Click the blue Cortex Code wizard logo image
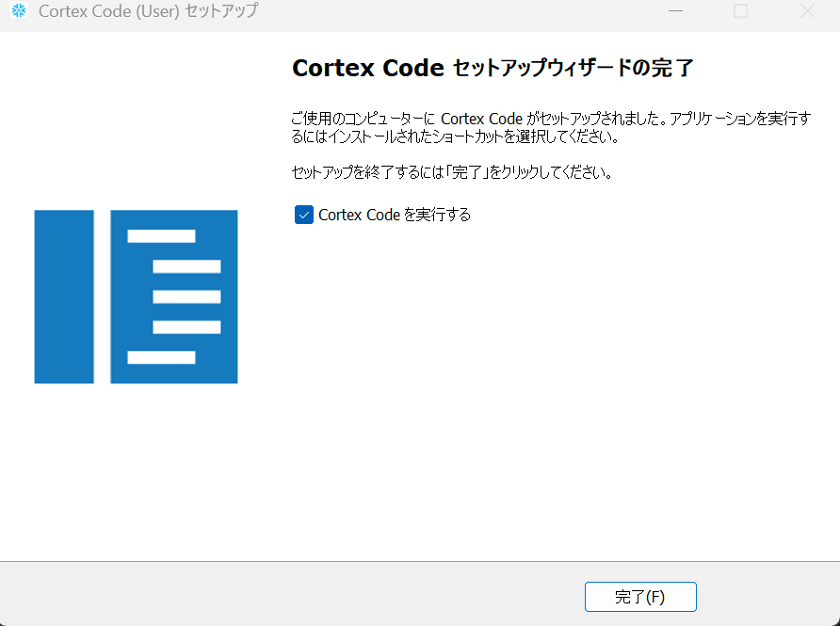The width and height of the screenshot is (840, 626). tap(136, 297)
